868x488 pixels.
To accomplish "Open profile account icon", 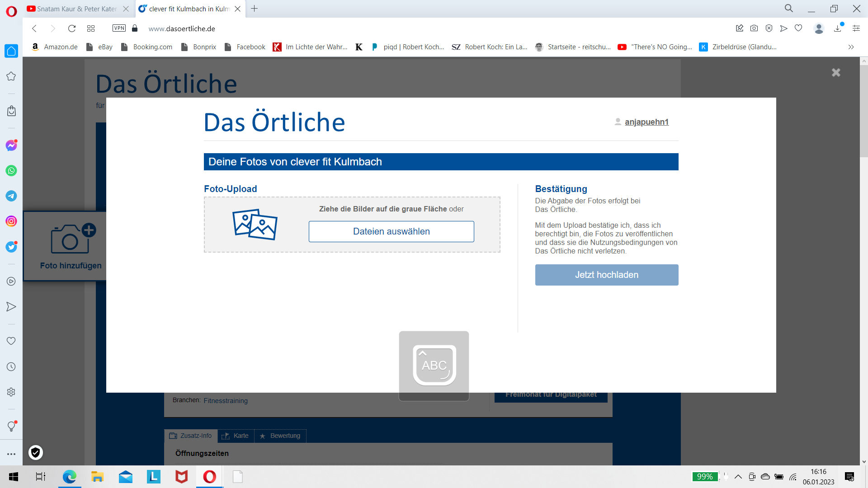I will (x=819, y=28).
